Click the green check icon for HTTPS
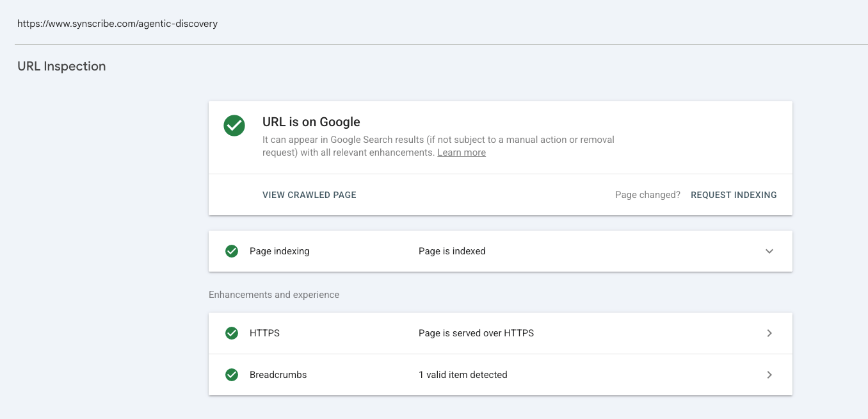This screenshot has width=868, height=419. point(232,333)
